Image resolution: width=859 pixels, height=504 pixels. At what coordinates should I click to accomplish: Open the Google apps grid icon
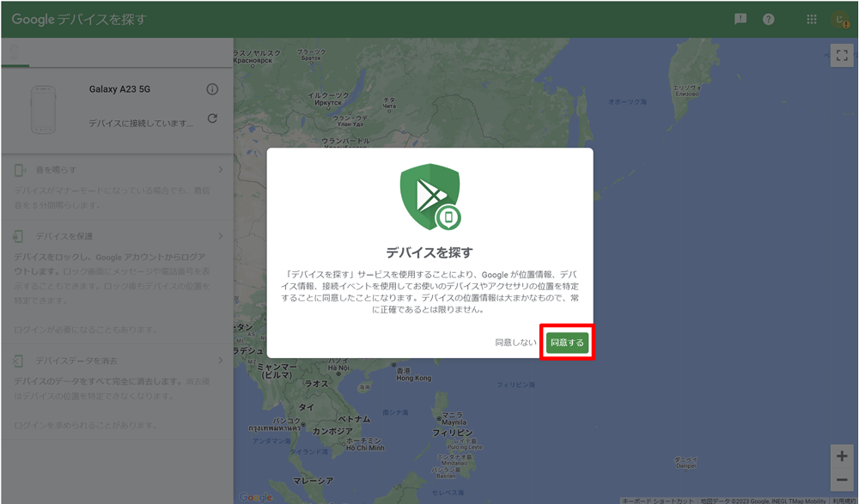(812, 19)
